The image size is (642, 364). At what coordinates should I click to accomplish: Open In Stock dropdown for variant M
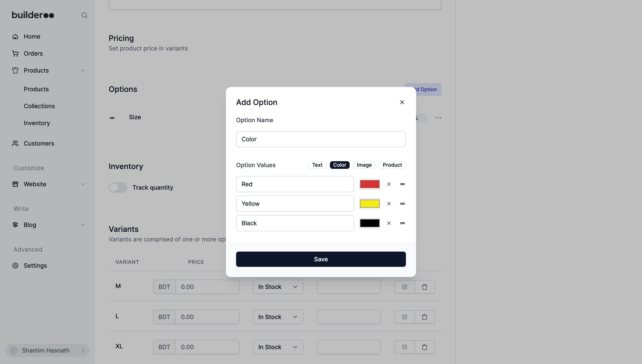point(278,287)
